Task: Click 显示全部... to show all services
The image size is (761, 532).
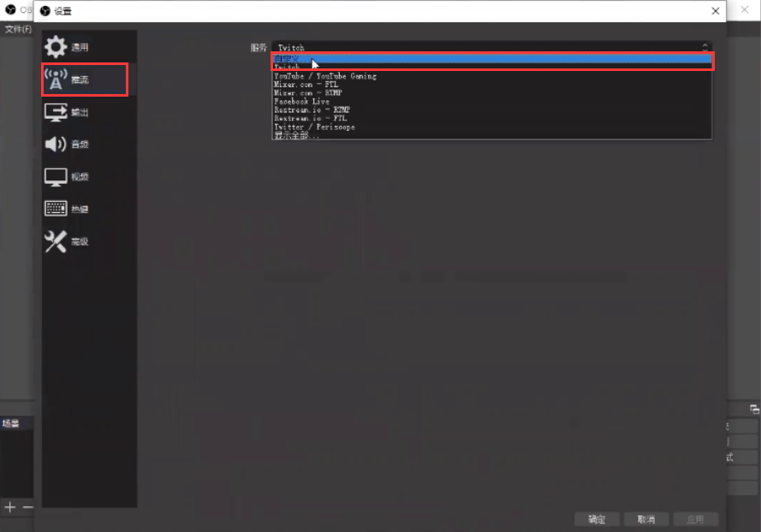Action: [296, 135]
